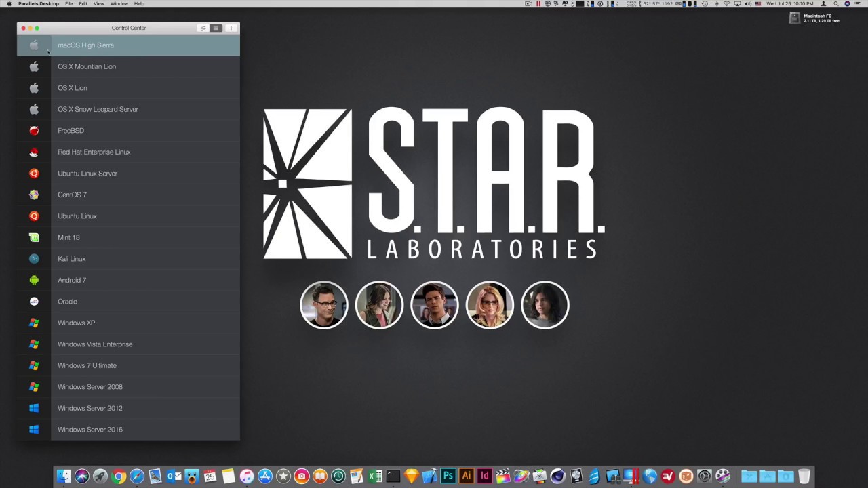
Task: Click the Mint 18 icon
Action: pyautogui.click(x=34, y=237)
